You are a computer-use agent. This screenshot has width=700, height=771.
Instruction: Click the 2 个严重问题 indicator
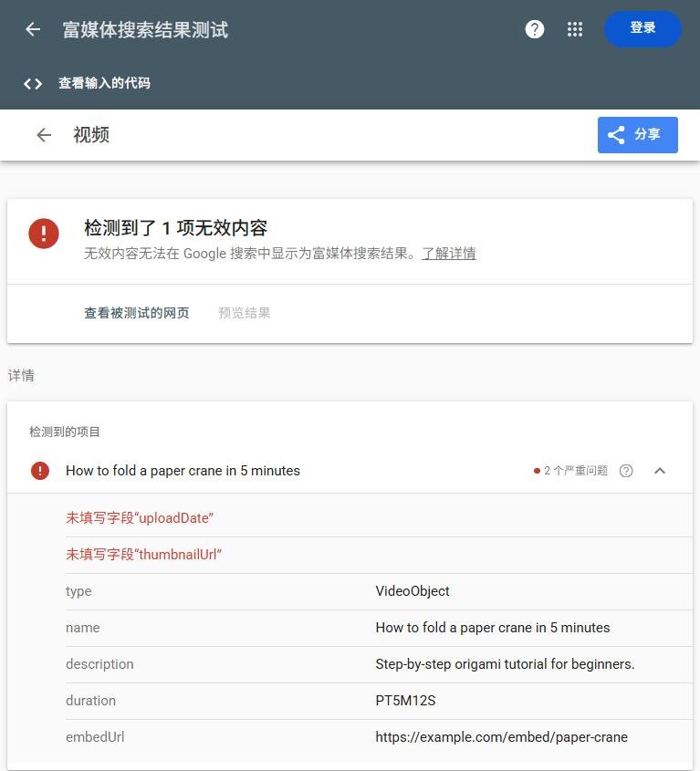coord(570,471)
